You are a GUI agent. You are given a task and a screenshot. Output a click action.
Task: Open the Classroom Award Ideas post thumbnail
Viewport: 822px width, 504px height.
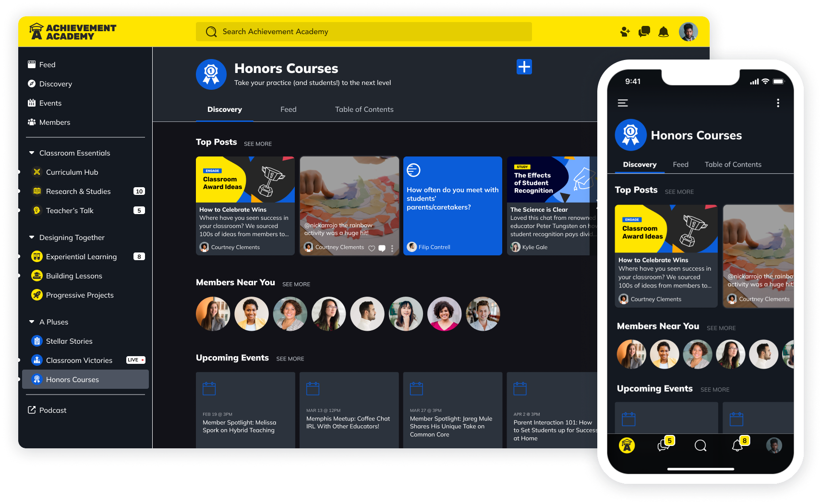245,180
